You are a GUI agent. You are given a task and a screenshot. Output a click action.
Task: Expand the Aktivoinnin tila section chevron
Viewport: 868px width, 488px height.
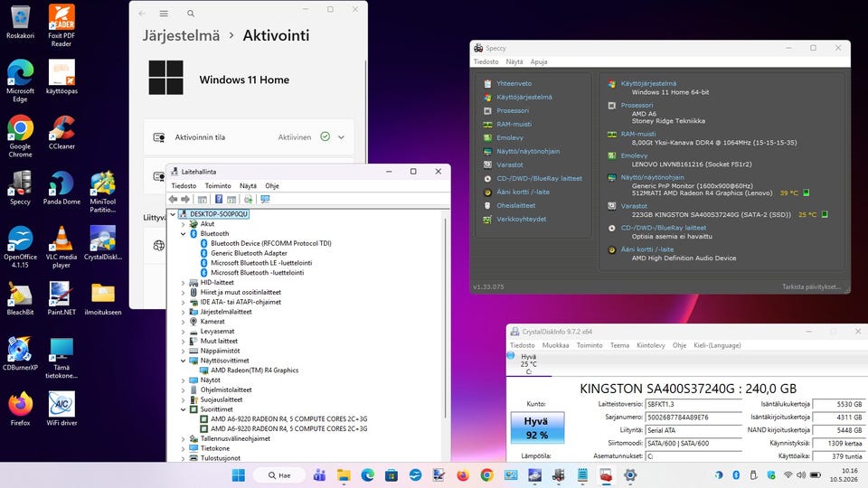[342, 137]
